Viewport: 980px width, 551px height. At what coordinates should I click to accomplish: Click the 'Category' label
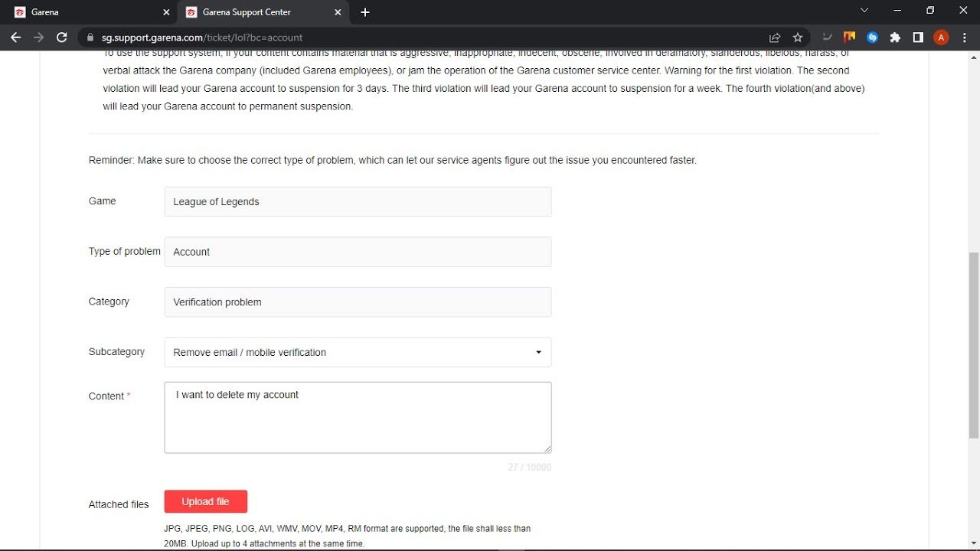point(109,302)
